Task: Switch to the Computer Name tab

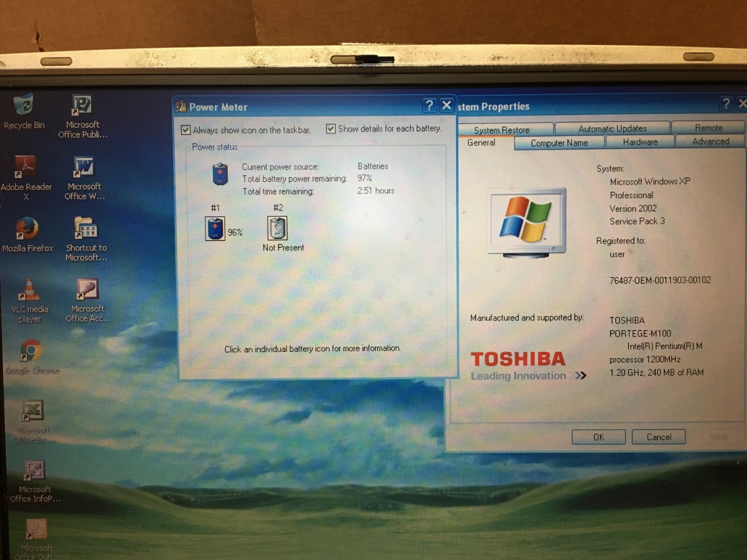Action: coord(559,143)
